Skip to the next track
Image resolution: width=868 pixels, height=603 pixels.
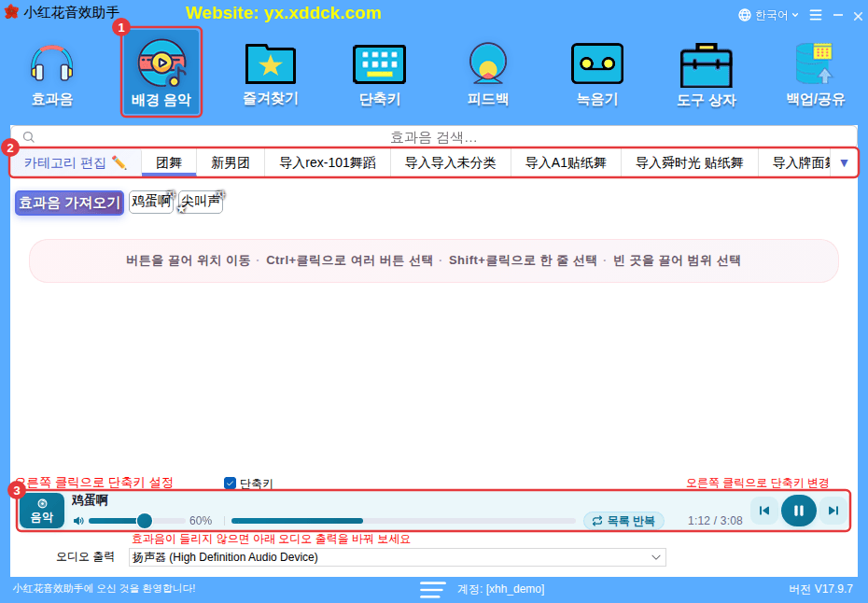(x=833, y=511)
